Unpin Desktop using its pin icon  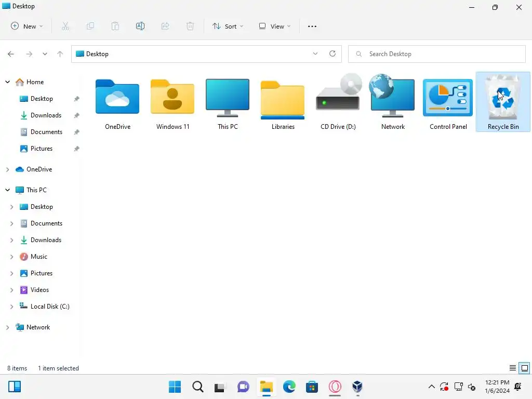(77, 99)
